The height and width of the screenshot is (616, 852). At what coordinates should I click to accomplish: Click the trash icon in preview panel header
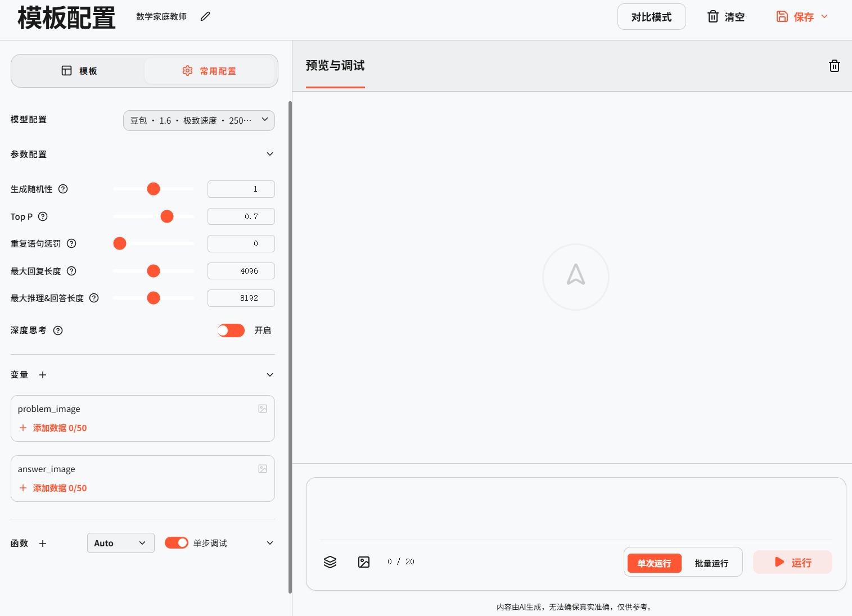(x=834, y=66)
